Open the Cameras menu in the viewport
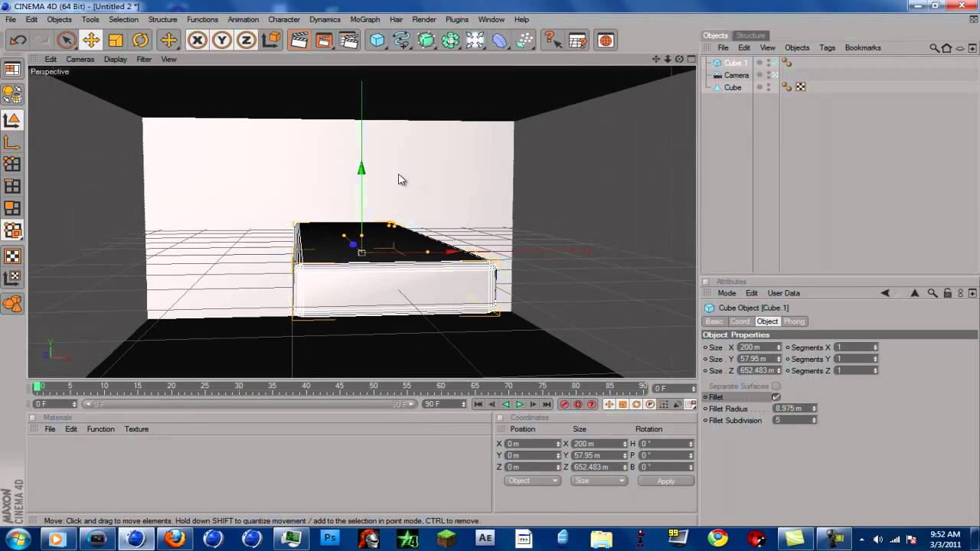Viewport: 980px width, 551px height. click(80, 59)
